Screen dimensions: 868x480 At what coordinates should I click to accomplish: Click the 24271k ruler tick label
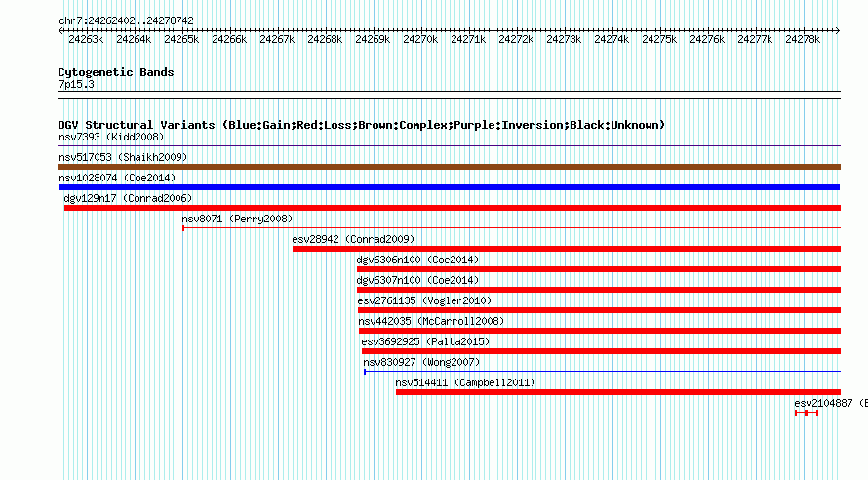(x=468, y=39)
